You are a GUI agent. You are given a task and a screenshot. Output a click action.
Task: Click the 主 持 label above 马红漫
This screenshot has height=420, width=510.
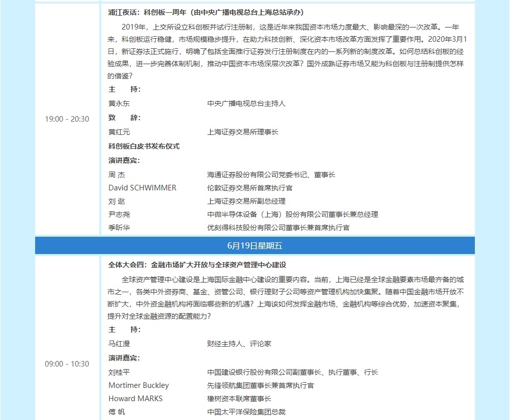pos(125,329)
